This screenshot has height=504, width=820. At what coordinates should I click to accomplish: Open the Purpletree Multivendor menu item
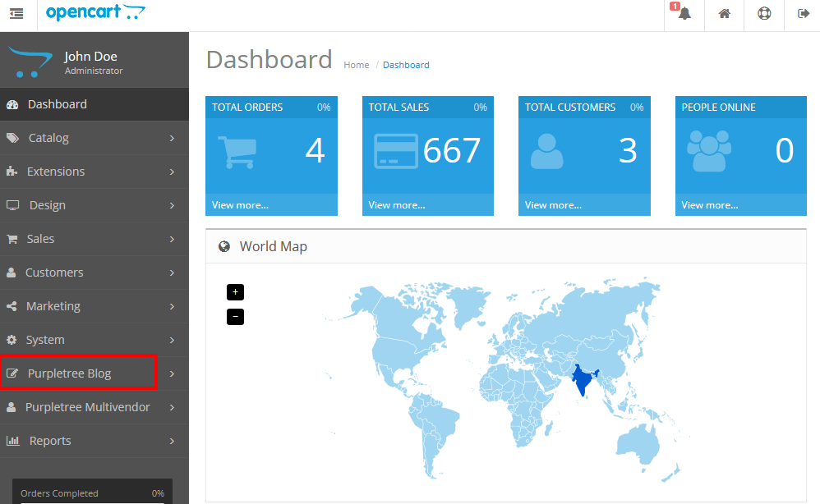click(94, 407)
